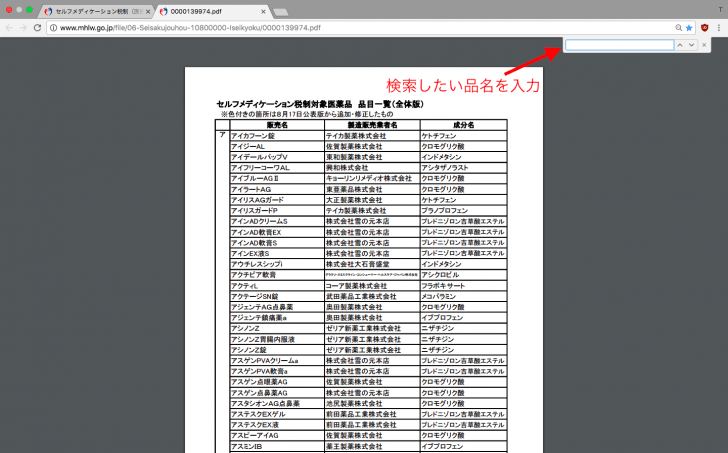The height and width of the screenshot is (453, 728).
Task: Click product name アイブルーAGⅡ
Action: tap(255, 179)
